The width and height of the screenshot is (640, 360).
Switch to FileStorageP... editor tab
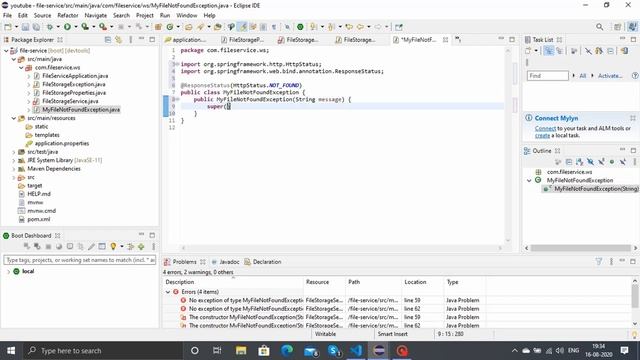pyautogui.click(x=242, y=40)
